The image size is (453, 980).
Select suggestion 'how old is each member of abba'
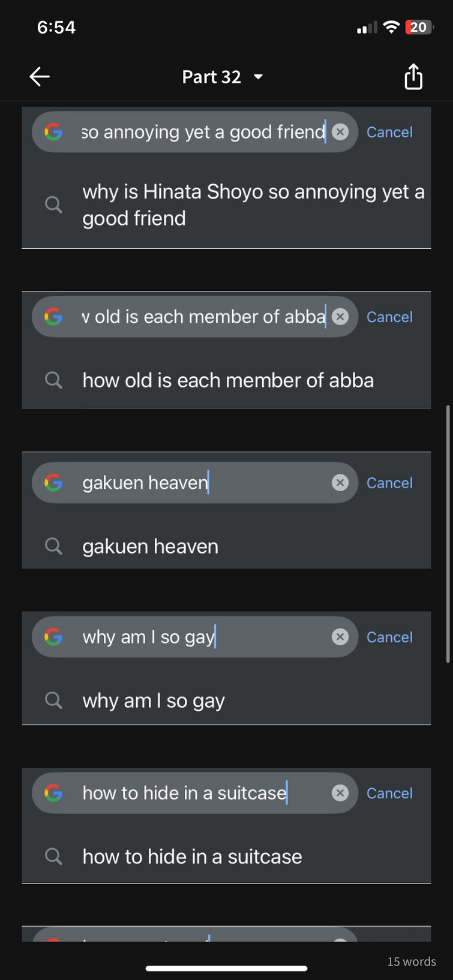tap(227, 380)
